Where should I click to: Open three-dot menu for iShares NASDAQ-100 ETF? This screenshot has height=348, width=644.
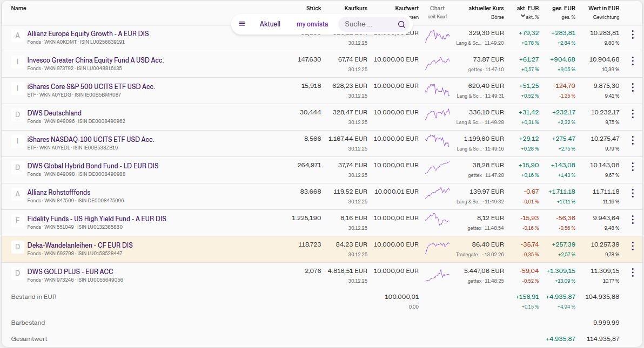(633, 140)
